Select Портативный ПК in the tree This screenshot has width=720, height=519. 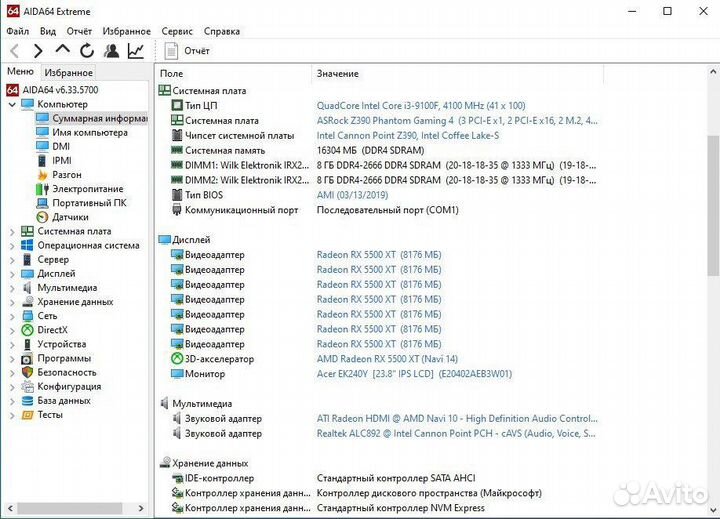coord(89,203)
